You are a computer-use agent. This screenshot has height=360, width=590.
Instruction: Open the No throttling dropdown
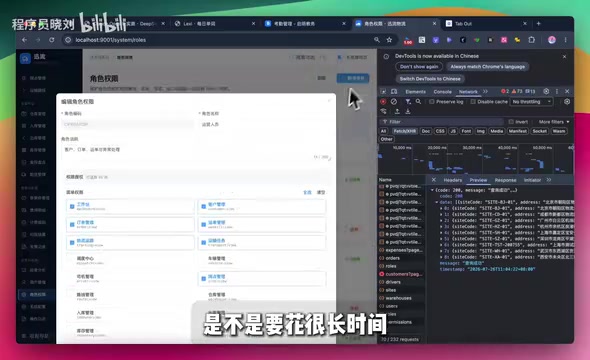531,102
